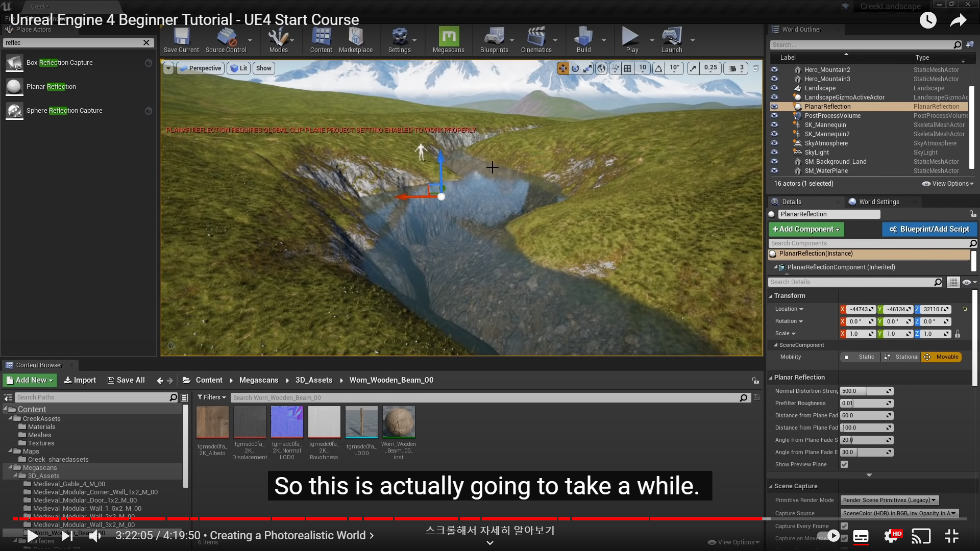
Task: Open the Blueprints toolbar icon
Action: tap(494, 38)
